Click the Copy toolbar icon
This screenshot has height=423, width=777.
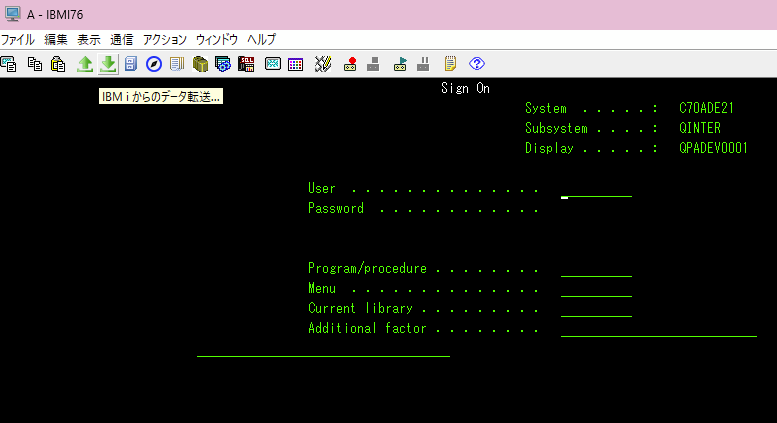[x=35, y=64]
